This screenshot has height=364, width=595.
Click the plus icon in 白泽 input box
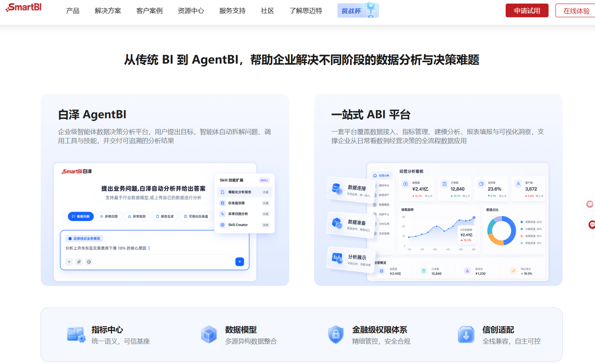[x=69, y=262]
